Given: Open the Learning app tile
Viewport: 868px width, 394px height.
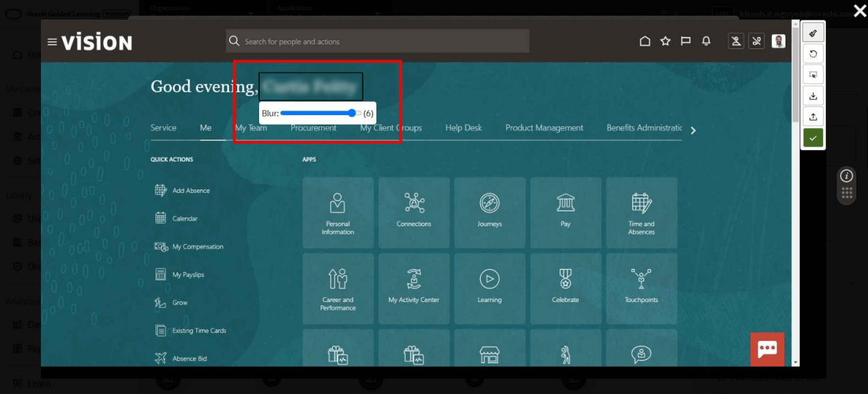Looking at the screenshot, I should [490, 288].
